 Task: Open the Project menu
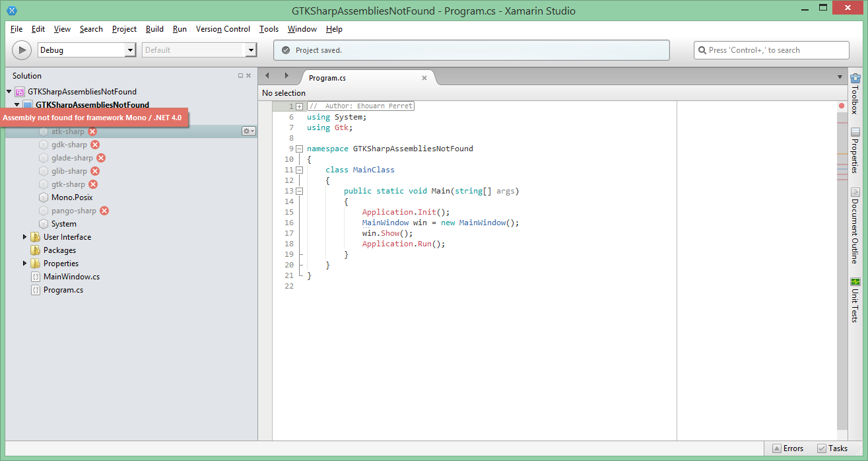(x=124, y=29)
